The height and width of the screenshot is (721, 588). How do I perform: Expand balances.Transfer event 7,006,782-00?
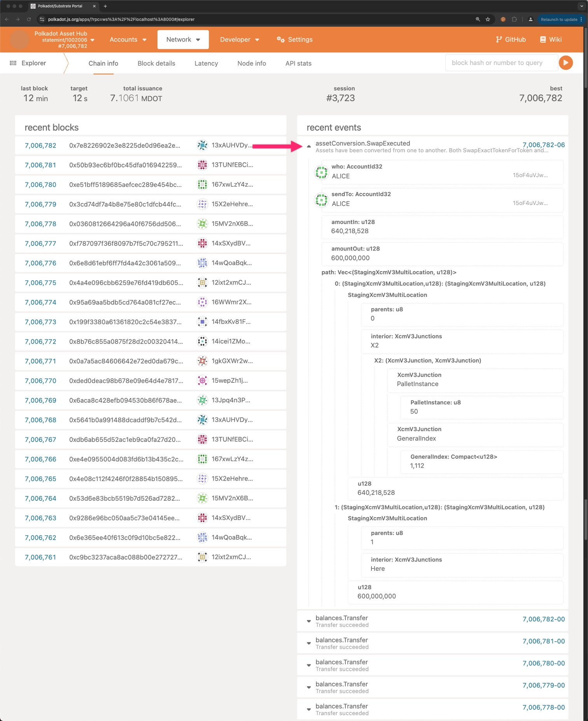coord(309,621)
